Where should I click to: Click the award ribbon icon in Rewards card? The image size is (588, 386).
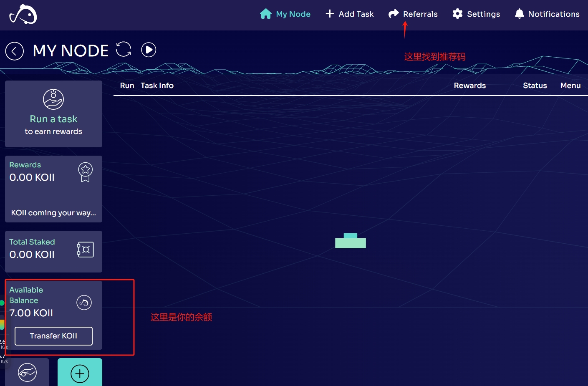[x=86, y=172]
